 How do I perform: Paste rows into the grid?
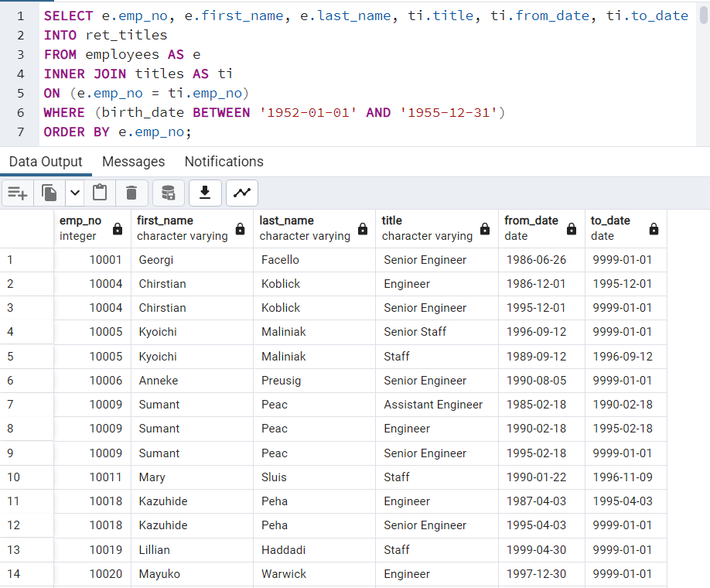[99, 193]
